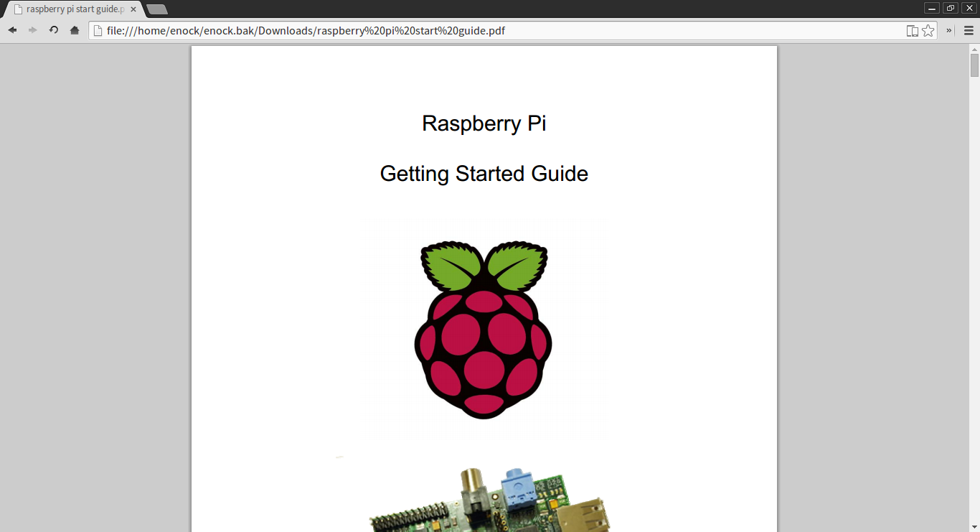Click the "Getting Started Guide" heading

pos(484,174)
